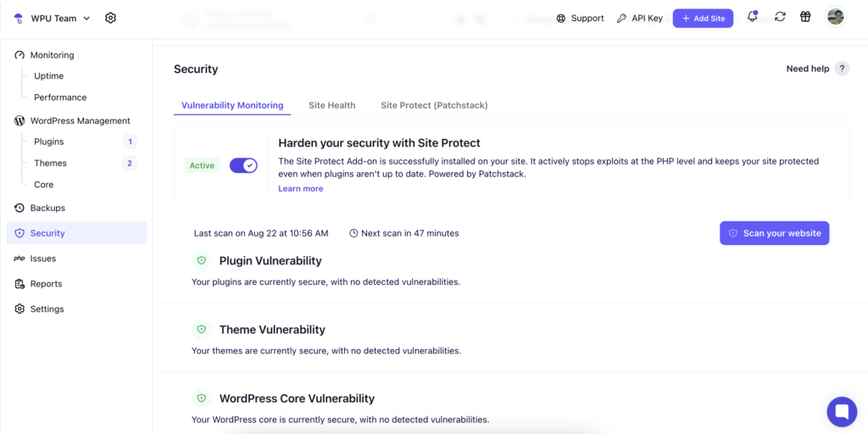The image size is (868, 434).
Task: Click the Need help question mark icon
Action: click(842, 69)
